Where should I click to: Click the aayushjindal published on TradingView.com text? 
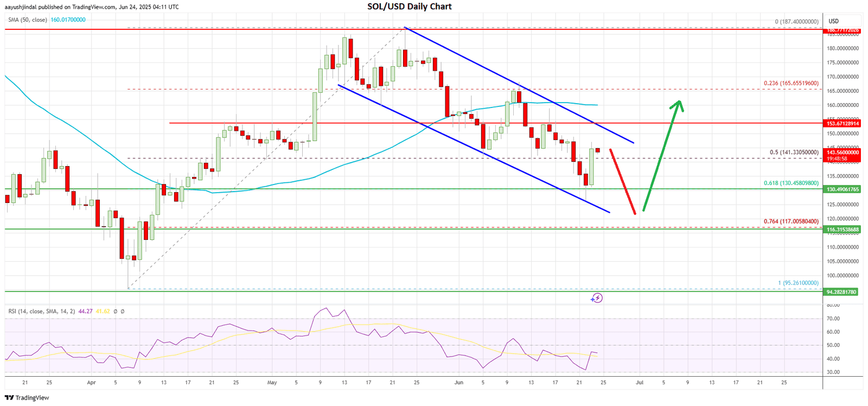92,7
